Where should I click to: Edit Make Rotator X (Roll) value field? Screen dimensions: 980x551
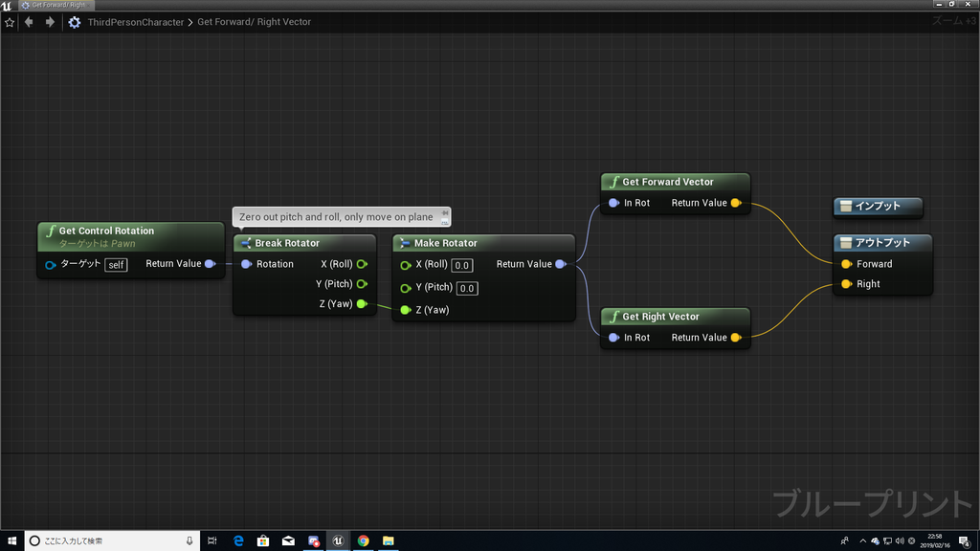point(462,266)
